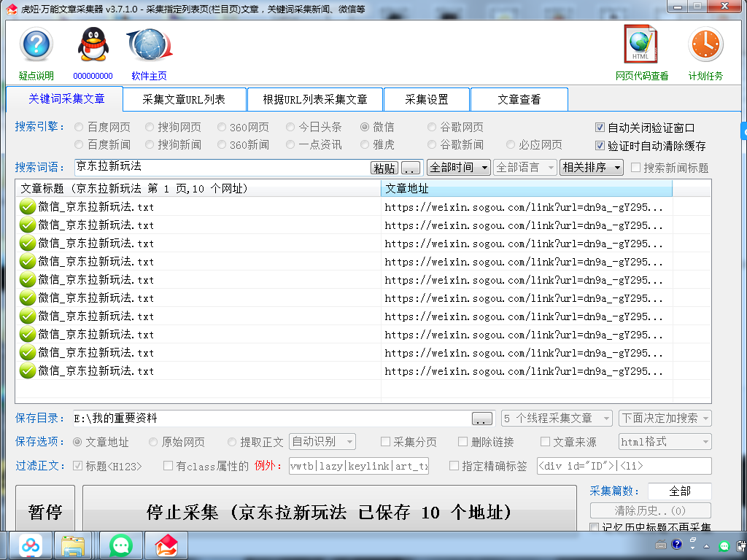Viewport: 747px width, 560px height.
Task: Toggle 指定精确标签 checkbox
Action: click(x=454, y=466)
